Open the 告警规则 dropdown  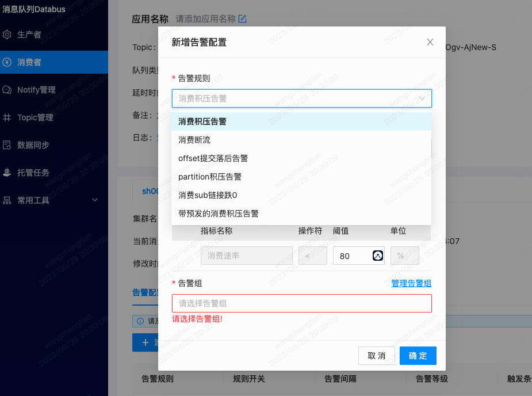point(301,98)
